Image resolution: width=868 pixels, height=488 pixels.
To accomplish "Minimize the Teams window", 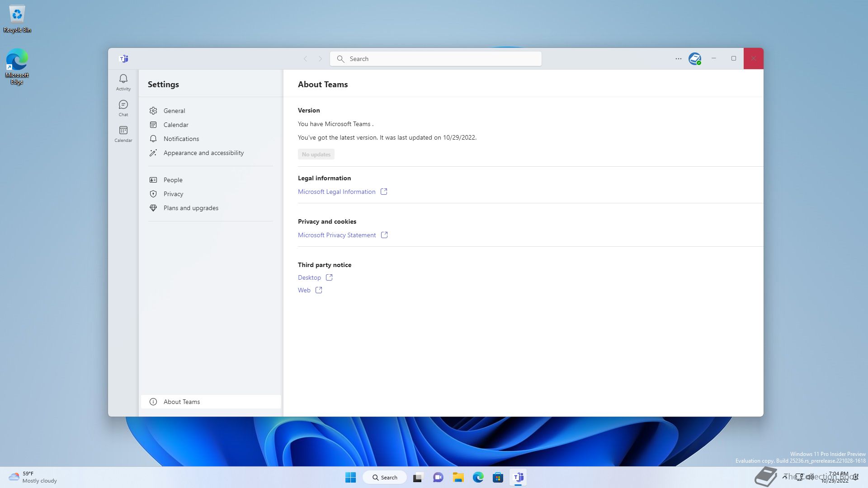I will pyautogui.click(x=714, y=58).
